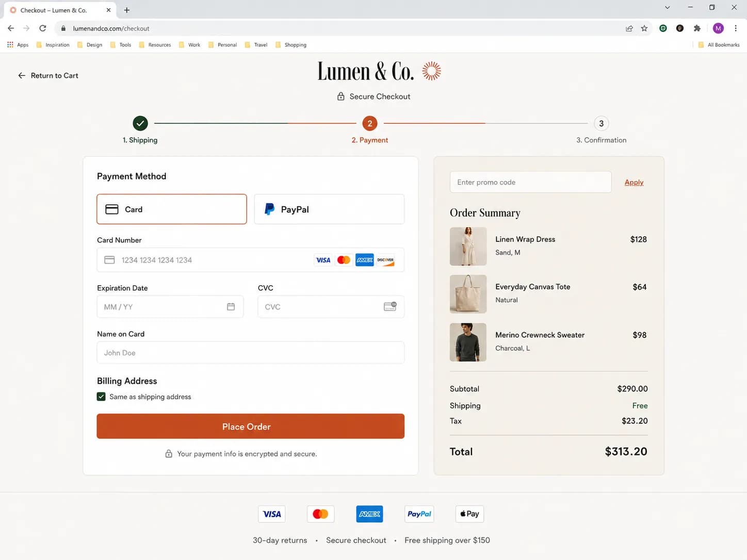Screen dimensions: 747x560
Task: Open the Apps grid shortcut
Action: tap(18, 45)
